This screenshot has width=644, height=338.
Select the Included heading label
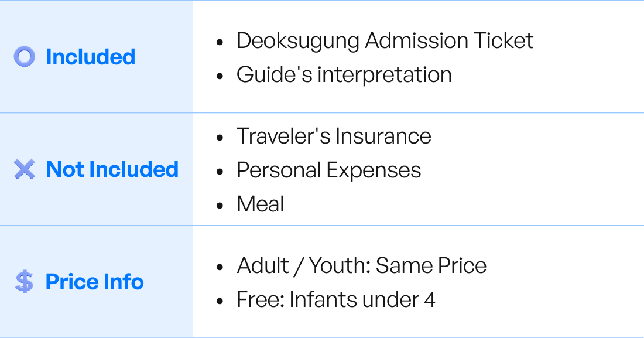click(x=90, y=57)
